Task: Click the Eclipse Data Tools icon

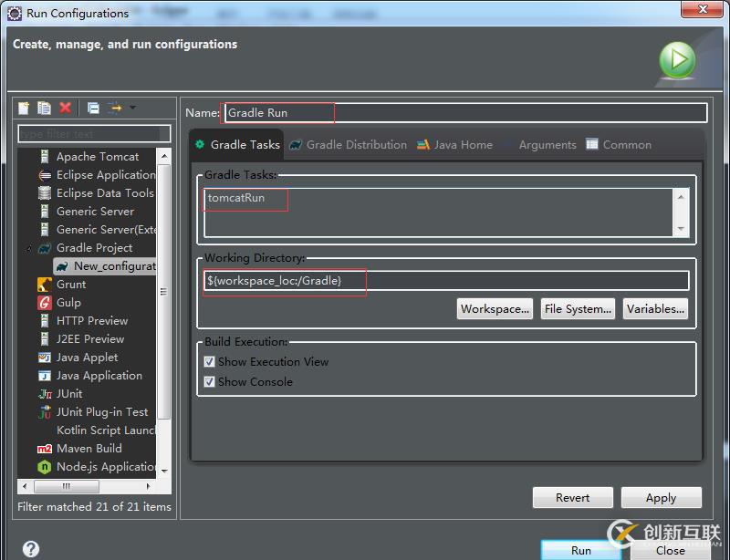Action: point(45,192)
